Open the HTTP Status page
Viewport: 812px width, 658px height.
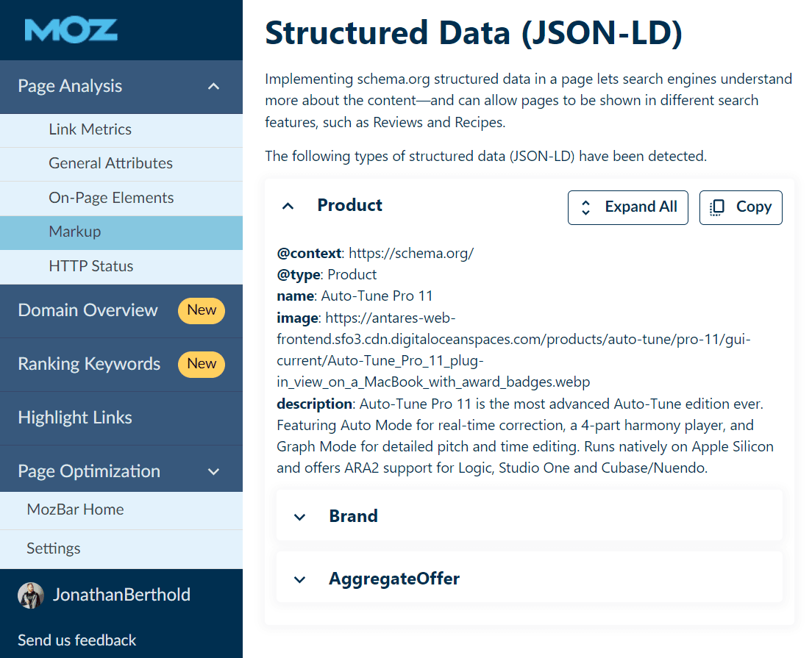point(90,266)
